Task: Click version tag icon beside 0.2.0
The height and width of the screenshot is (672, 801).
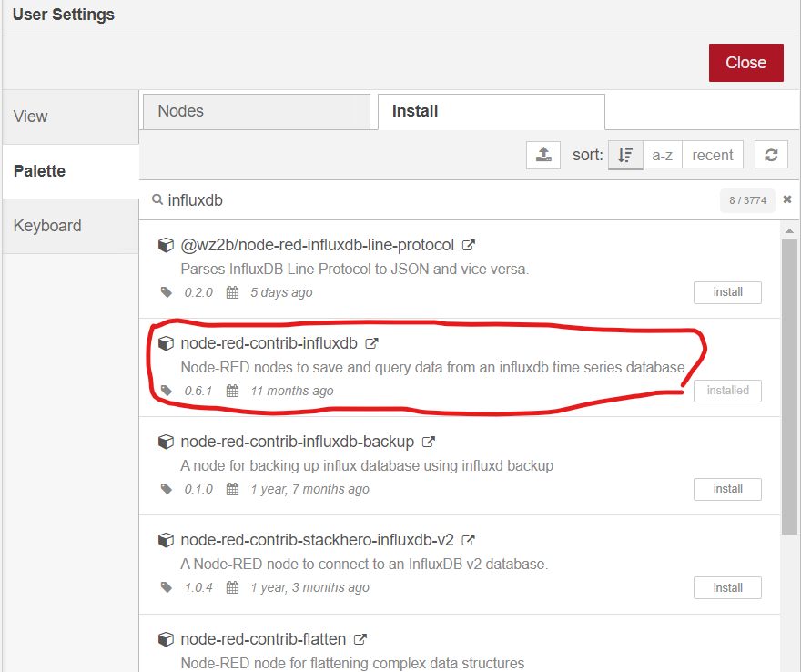Action: pos(166,292)
